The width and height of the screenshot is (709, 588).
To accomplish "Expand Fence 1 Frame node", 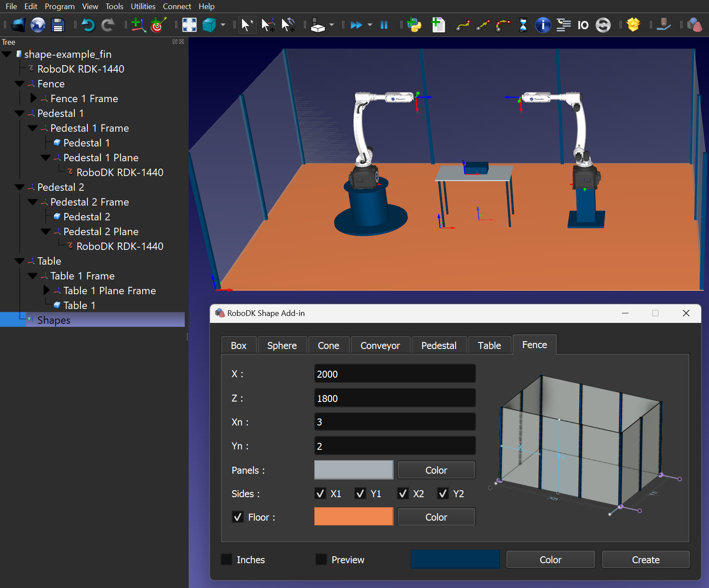I will click(x=33, y=98).
